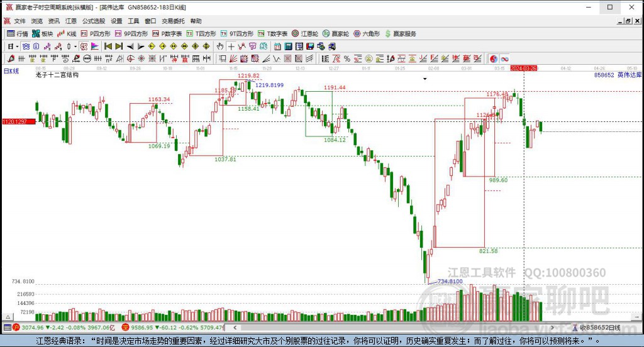The width and height of the screenshot is (644, 347).
Task: Click the 1120.1297 price tag
Action: [x=19, y=121]
